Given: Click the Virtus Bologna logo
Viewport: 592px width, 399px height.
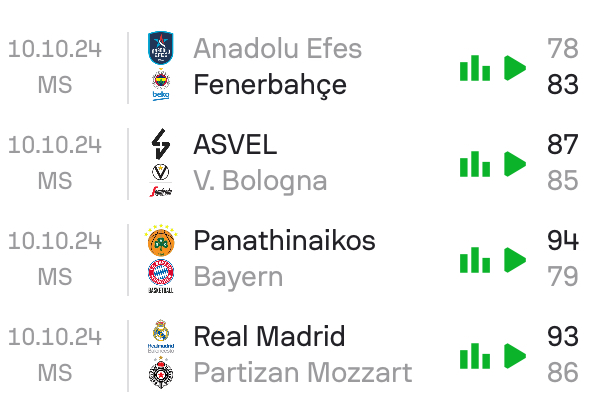Looking at the screenshot, I should 160,180.
